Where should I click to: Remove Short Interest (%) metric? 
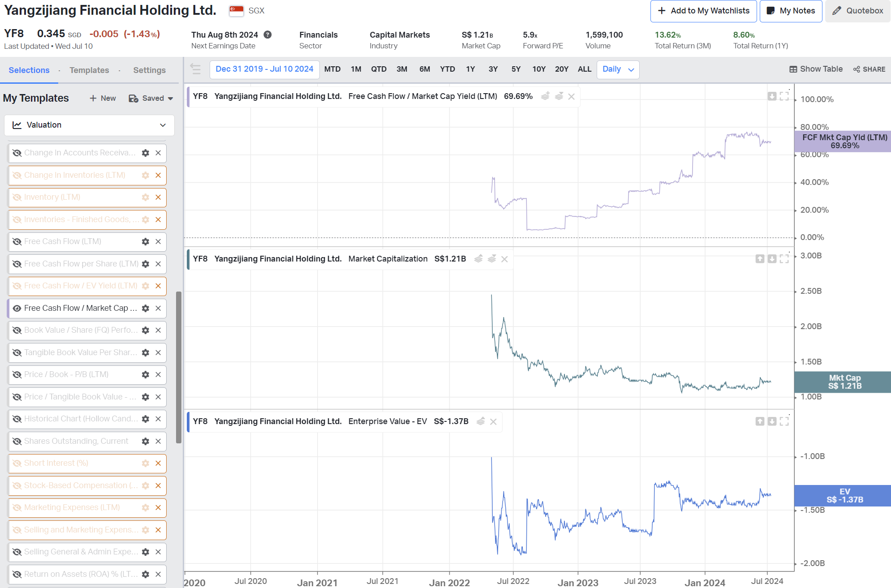coord(158,464)
